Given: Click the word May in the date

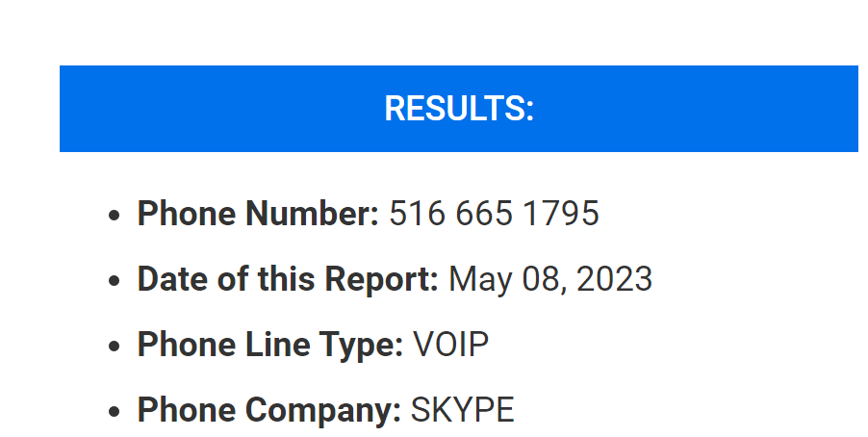Looking at the screenshot, I should pyautogui.click(x=480, y=280).
